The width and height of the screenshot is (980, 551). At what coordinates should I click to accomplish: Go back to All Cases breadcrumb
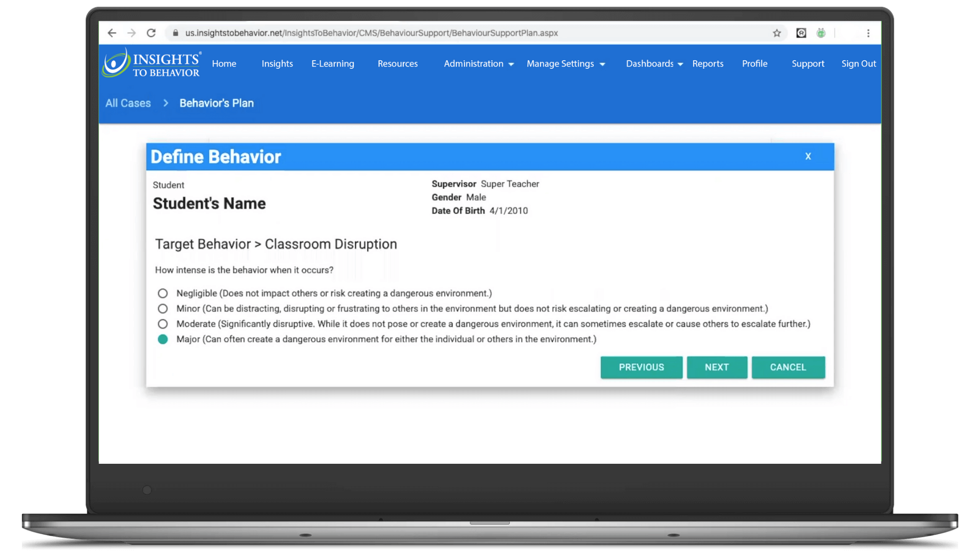pos(128,103)
